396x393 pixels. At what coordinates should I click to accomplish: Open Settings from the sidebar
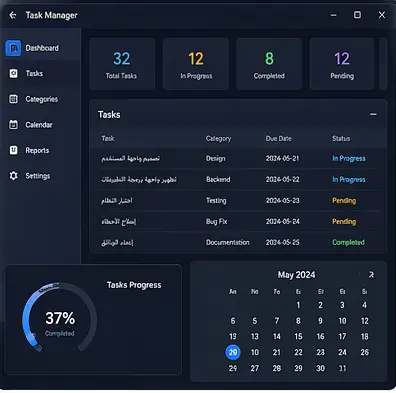point(38,176)
